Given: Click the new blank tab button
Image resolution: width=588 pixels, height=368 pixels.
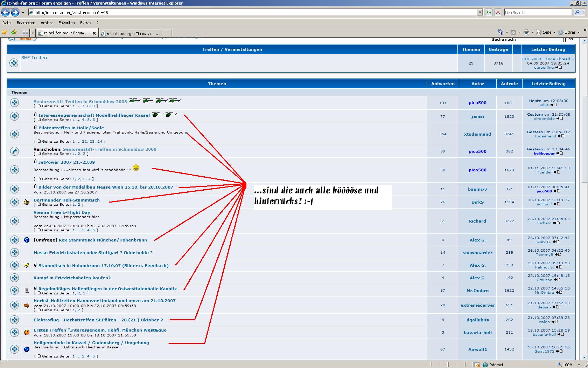Looking at the screenshot, I should pos(167,33).
